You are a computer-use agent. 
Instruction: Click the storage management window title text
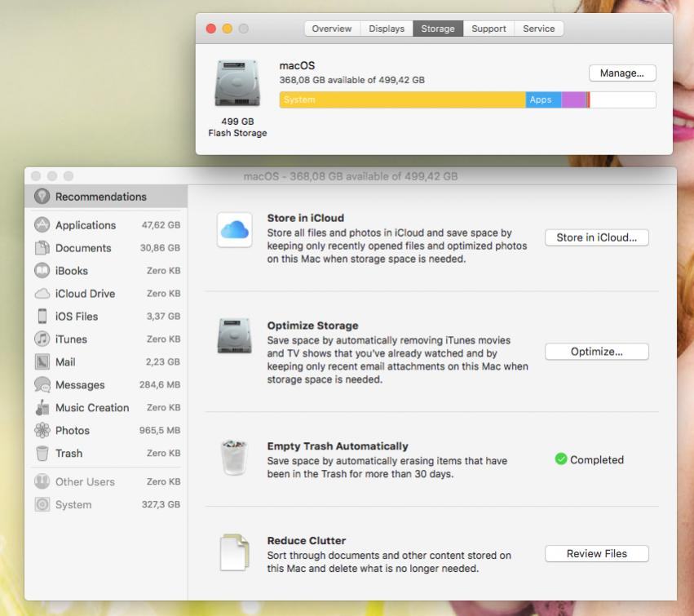click(x=351, y=176)
